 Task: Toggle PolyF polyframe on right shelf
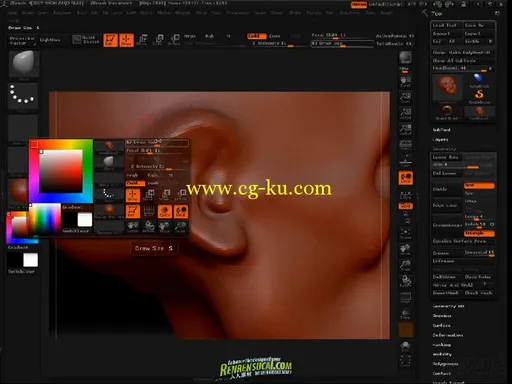(x=405, y=297)
